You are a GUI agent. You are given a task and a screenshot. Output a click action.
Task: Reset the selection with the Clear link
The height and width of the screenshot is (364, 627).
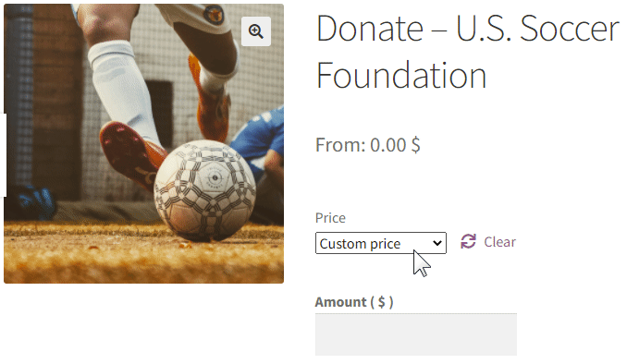click(x=499, y=242)
